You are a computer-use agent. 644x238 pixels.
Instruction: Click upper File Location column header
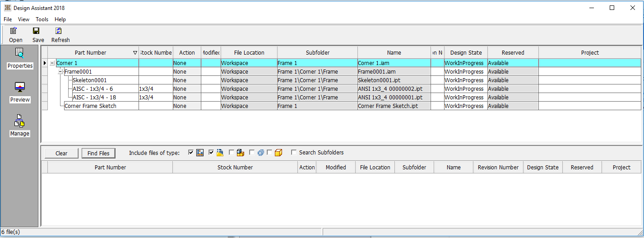point(249,53)
